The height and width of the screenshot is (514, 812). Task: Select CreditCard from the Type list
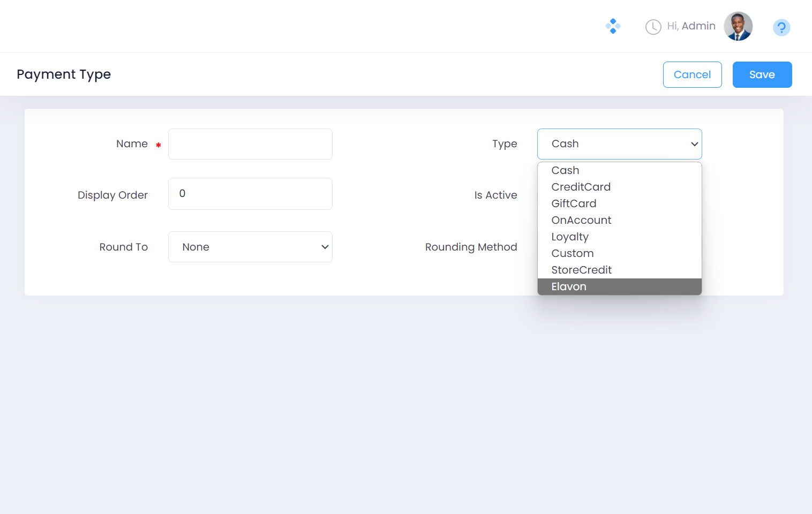click(x=581, y=187)
